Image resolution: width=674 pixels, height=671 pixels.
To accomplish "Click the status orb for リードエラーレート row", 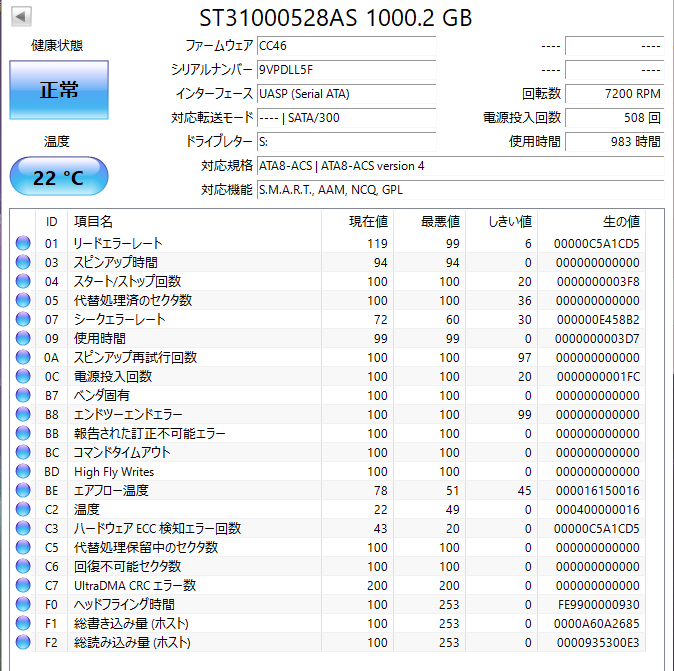I will coord(23,243).
